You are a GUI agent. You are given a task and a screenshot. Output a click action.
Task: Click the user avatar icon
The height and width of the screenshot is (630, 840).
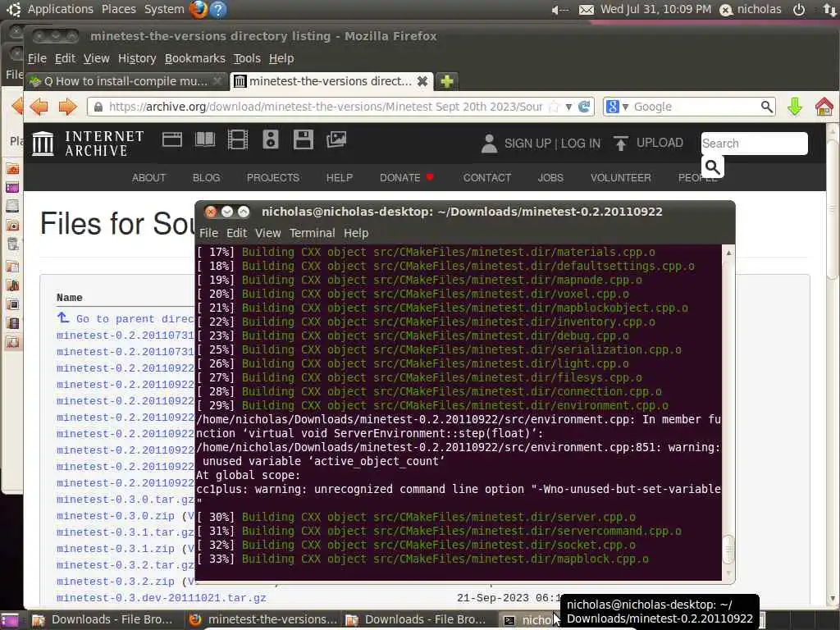pyautogui.click(x=489, y=144)
